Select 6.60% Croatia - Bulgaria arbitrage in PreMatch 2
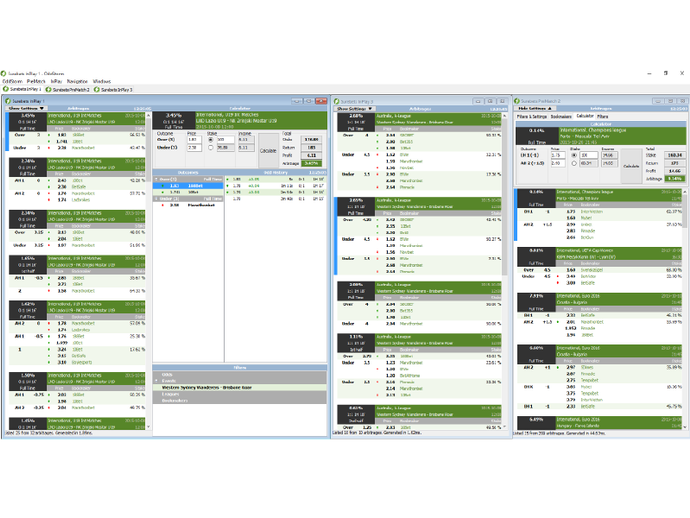Screen dimensions: 690x518 599,354
